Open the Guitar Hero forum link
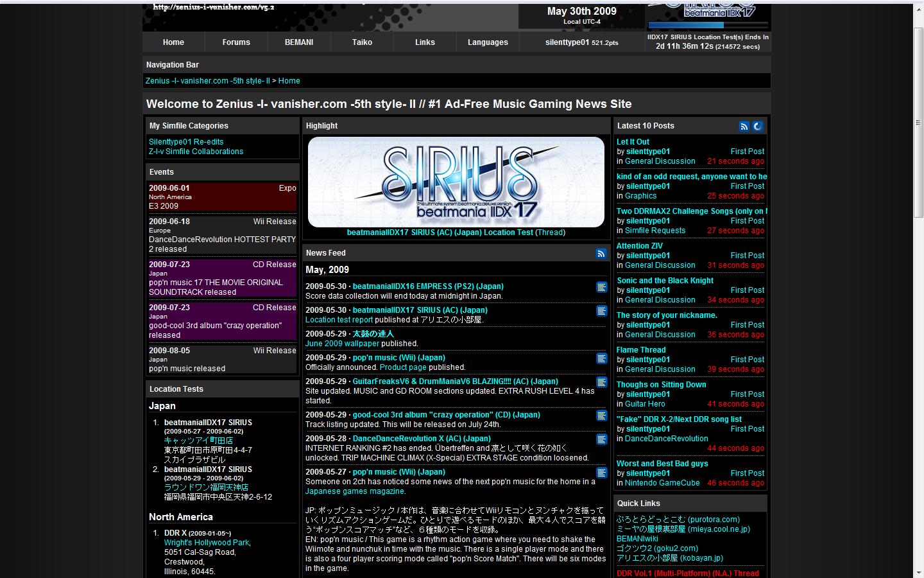Screen dimensions: 924x578 click(x=645, y=404)
